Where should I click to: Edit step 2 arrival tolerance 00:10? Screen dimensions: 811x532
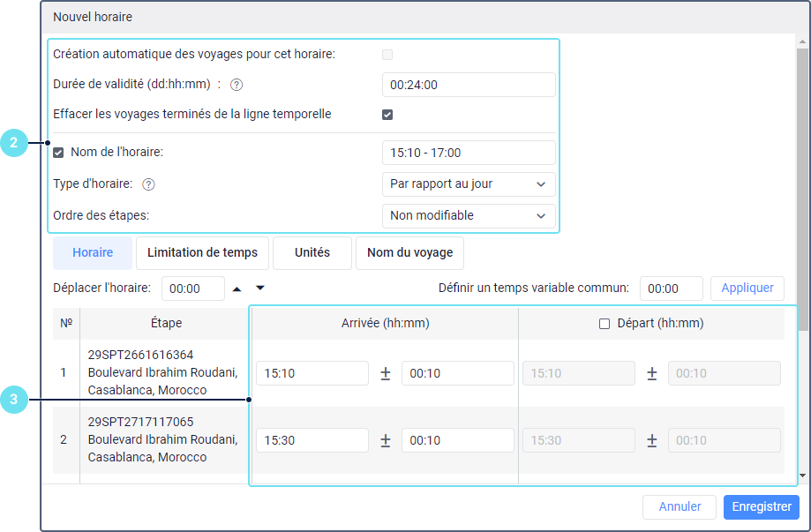coord(458,440)
